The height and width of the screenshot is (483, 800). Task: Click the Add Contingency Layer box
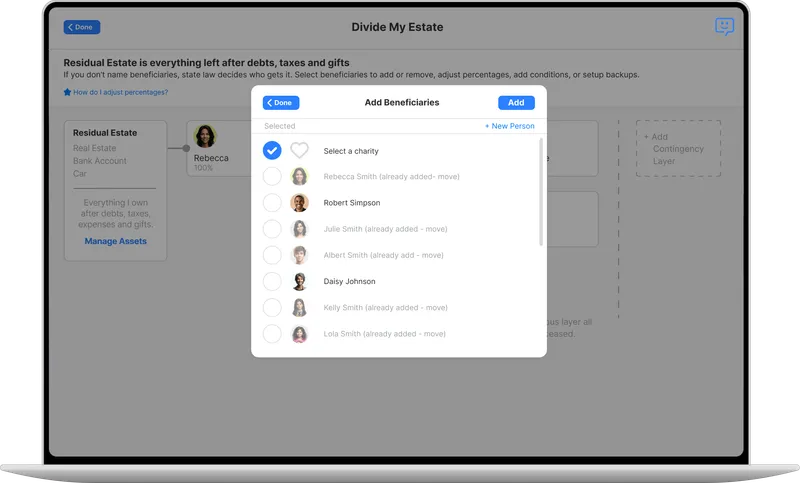[x=678, y=148]
